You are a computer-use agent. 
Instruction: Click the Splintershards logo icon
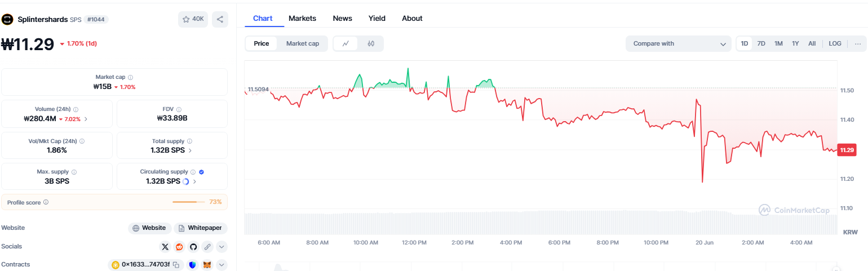7,19
